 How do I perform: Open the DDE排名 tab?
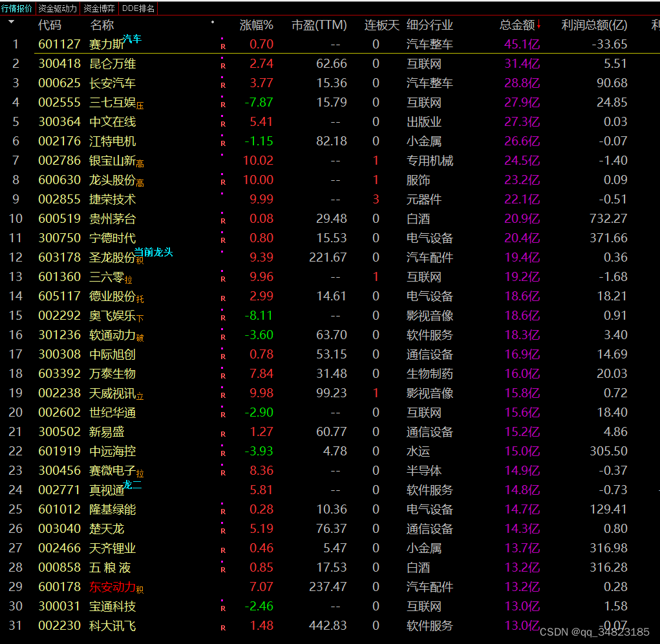coord(138,8)
